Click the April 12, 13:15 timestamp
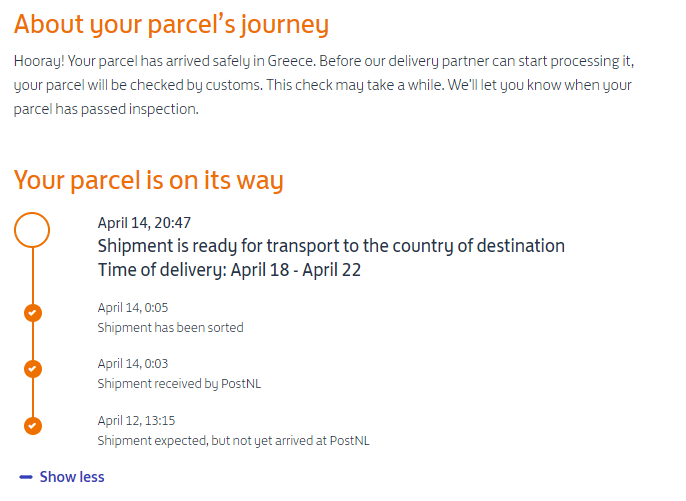Image resolution: width=686 pixels, height=501 pixels. pos(136,420)
